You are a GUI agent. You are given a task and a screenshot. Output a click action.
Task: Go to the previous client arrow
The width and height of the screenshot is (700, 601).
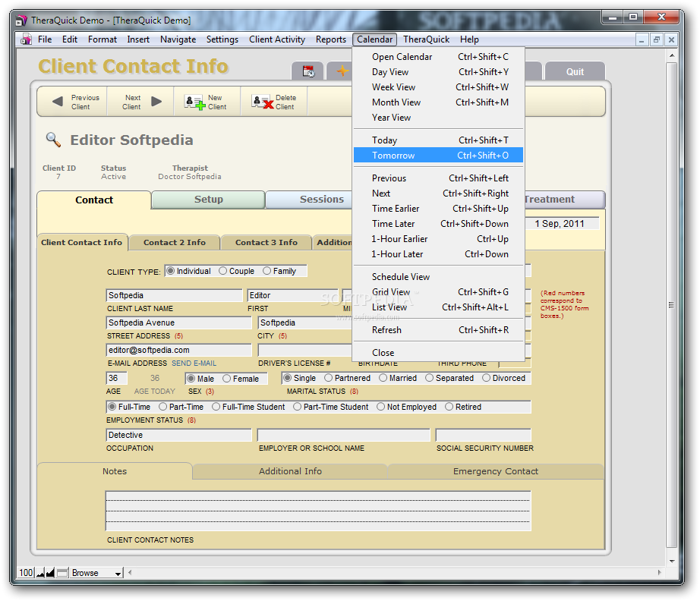58,102
